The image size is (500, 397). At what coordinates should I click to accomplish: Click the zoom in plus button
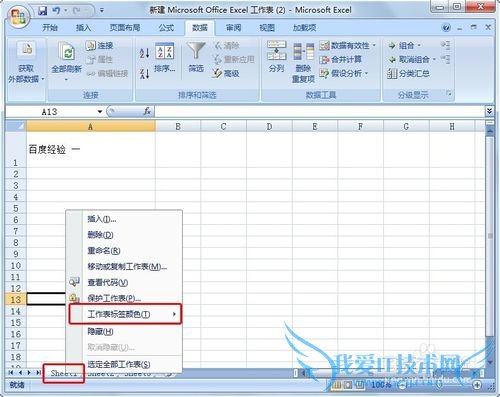tap(477, 385)
